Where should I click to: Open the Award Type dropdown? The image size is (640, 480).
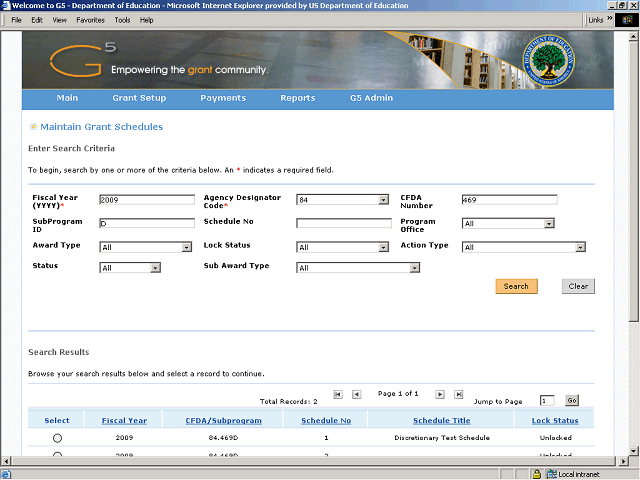point(187,247)
